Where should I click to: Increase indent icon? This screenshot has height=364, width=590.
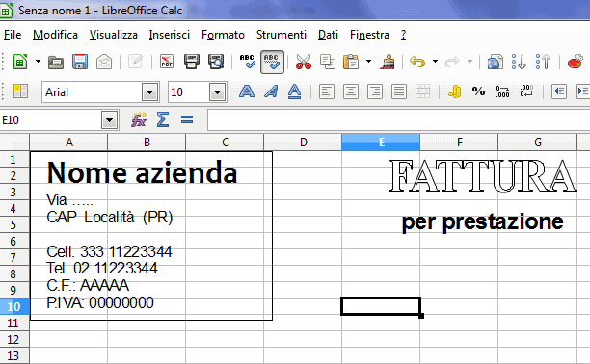(582, 91)
